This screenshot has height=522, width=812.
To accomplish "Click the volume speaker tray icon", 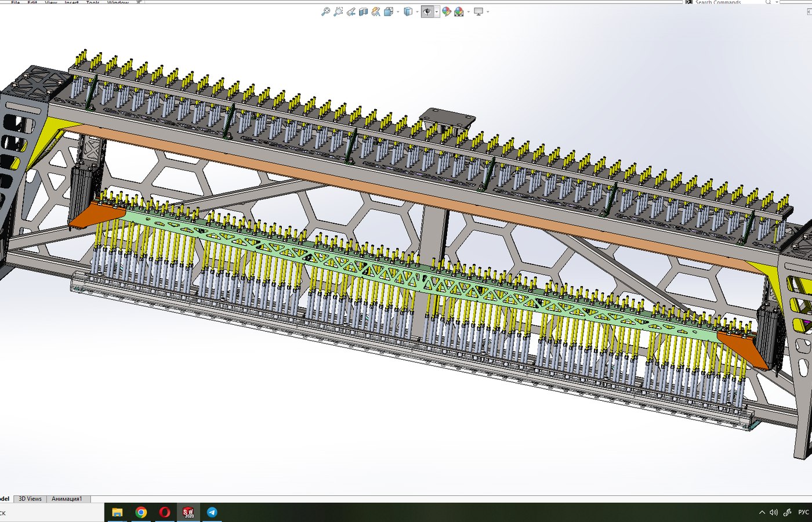I will point(773,513).
